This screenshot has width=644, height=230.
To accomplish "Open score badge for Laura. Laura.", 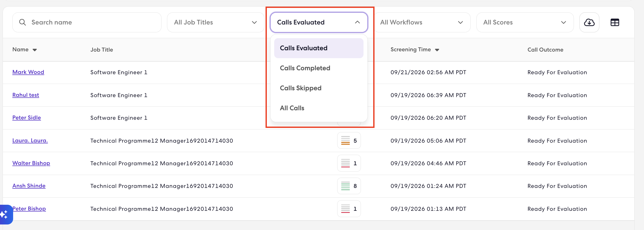I will click(x=349, y=141).
